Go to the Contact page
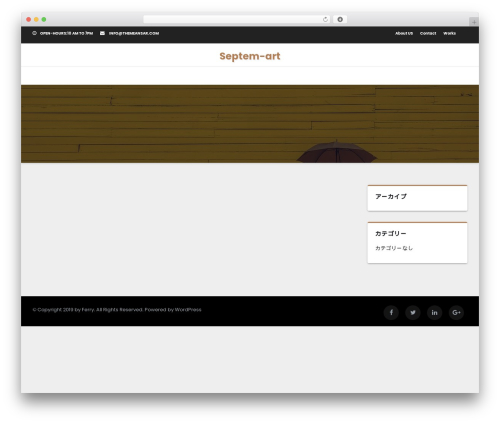This screenshot has height=423, width=500. click(428, 33)
